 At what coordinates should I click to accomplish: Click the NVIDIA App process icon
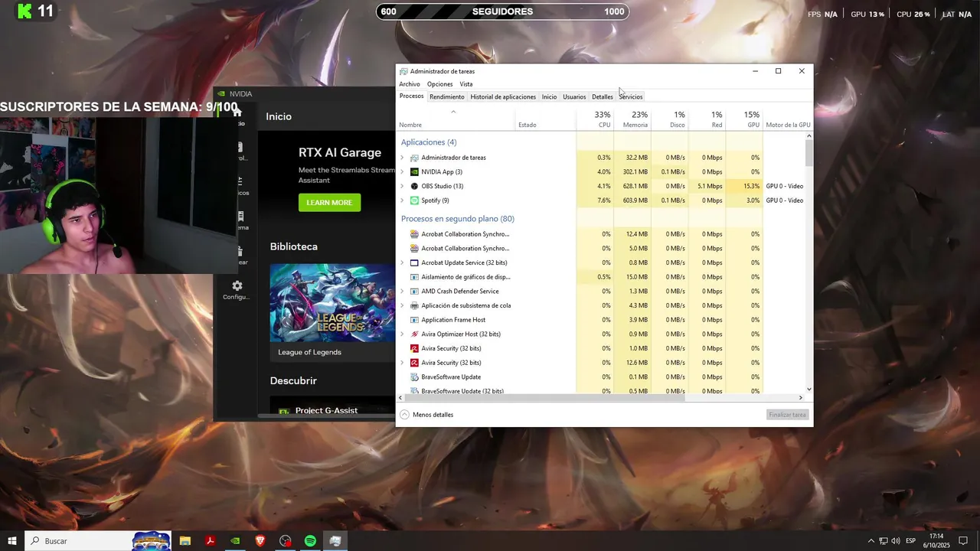pos(414,172)
